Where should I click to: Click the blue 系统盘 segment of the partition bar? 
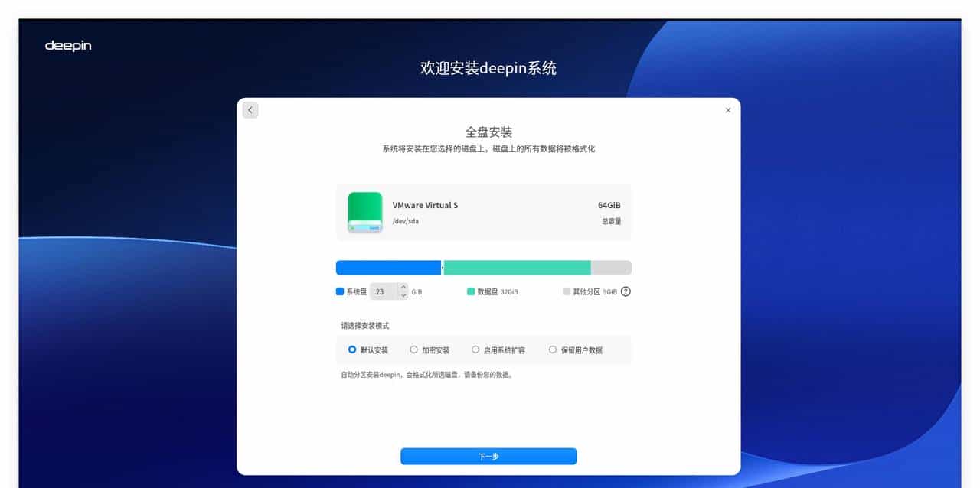387,267
